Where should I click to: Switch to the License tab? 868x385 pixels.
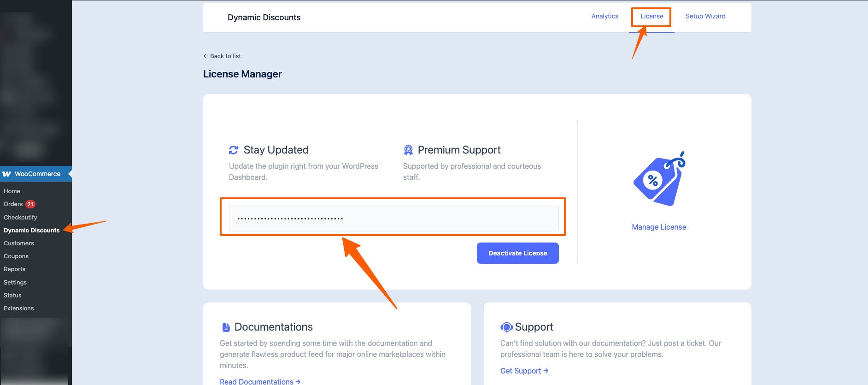coord(651,16)
